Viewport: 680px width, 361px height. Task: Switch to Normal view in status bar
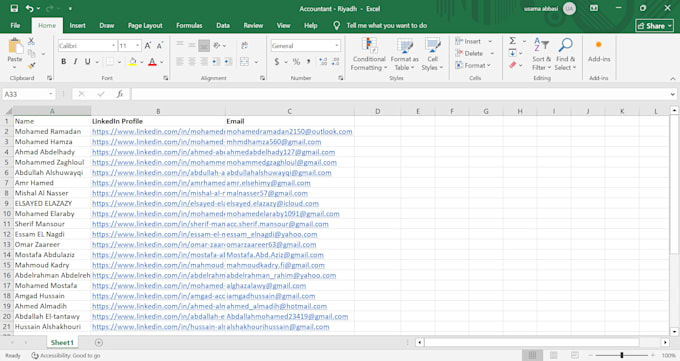pyautogui.click(x=532, y=355)
